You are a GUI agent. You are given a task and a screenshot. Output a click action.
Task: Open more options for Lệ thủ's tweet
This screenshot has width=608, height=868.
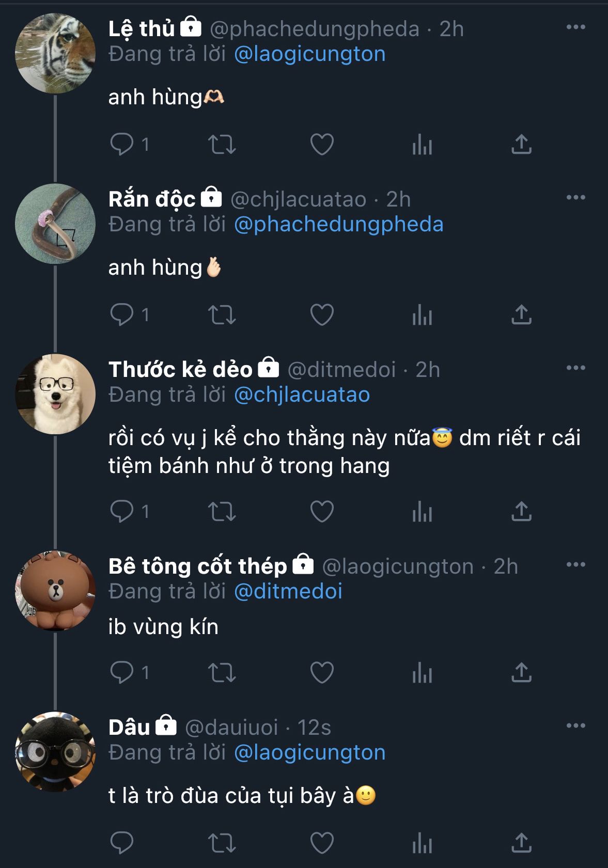pyautogui.click(x=575, y=27)
